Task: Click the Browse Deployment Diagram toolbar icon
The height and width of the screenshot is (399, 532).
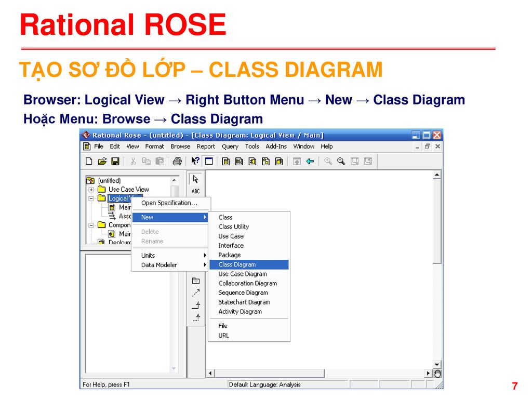Action: [279, 162]
